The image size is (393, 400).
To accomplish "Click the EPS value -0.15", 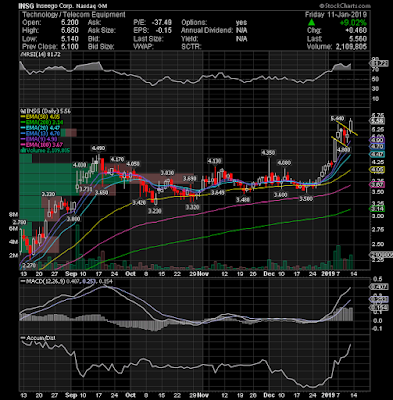I will coord(163,31).
